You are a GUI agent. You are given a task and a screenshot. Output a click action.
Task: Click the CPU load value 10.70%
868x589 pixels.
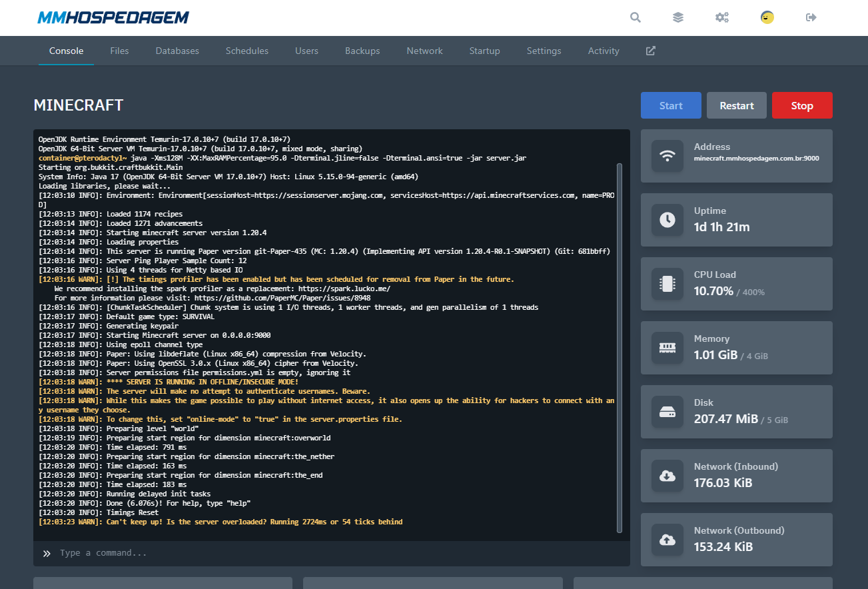(x=713, y=291)
